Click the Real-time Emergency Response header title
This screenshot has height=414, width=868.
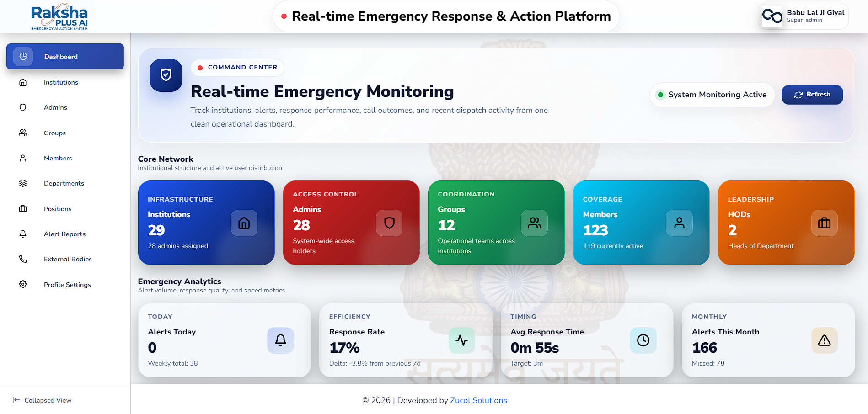click(451, 16)
